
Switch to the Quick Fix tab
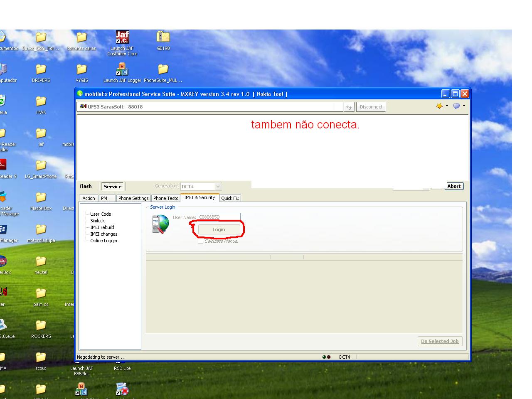(230, 198)
